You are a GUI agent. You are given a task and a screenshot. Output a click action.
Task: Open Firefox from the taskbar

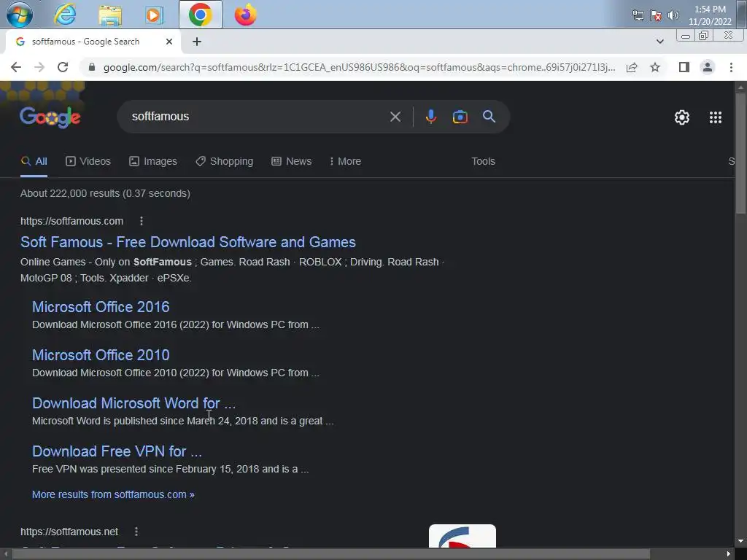(245, 15)
